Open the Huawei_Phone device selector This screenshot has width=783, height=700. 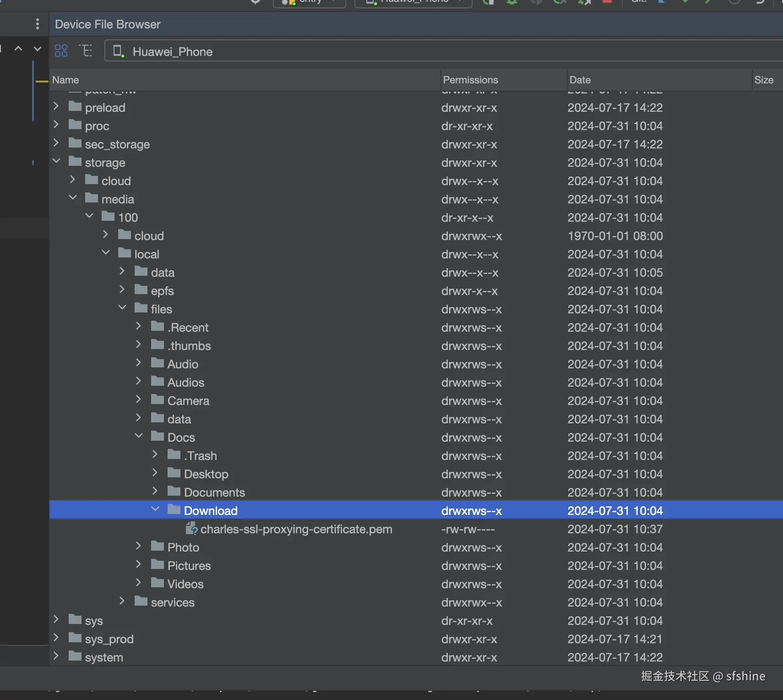tap(443, 51)
